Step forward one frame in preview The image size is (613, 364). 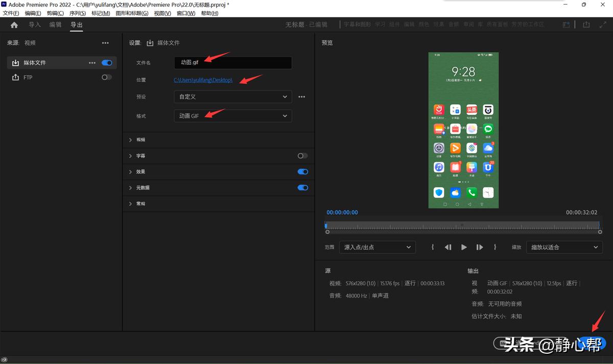pos(480,247)
